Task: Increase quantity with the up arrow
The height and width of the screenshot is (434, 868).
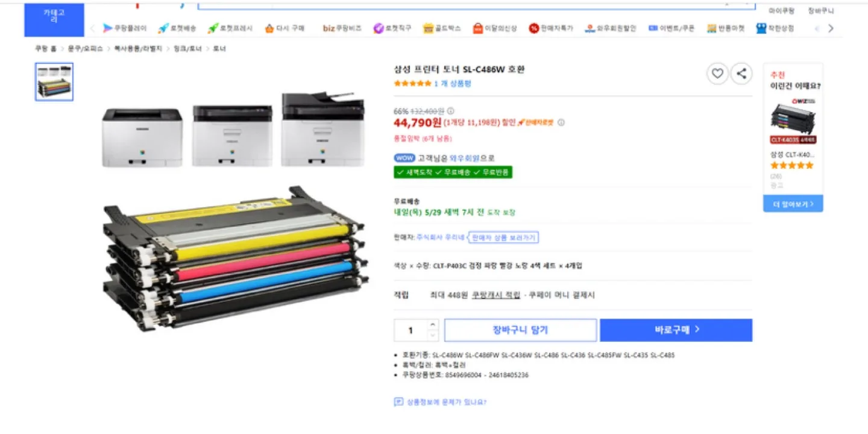Action: tap(433, 325)
